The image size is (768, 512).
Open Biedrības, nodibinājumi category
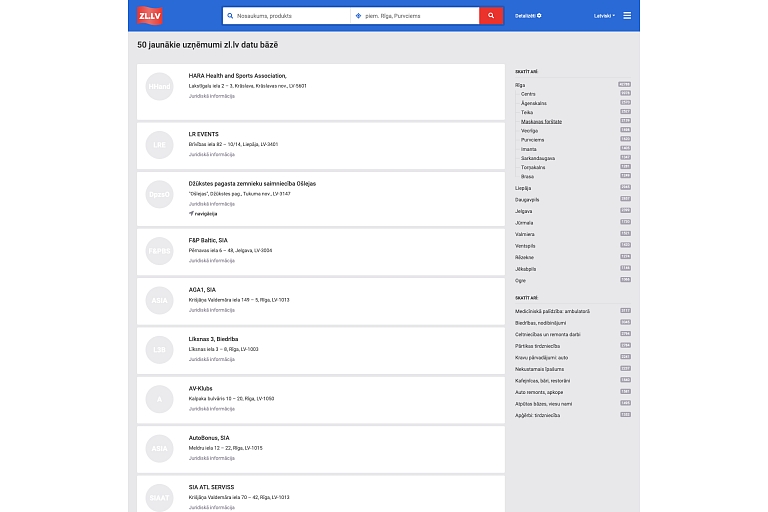[540, 323]
